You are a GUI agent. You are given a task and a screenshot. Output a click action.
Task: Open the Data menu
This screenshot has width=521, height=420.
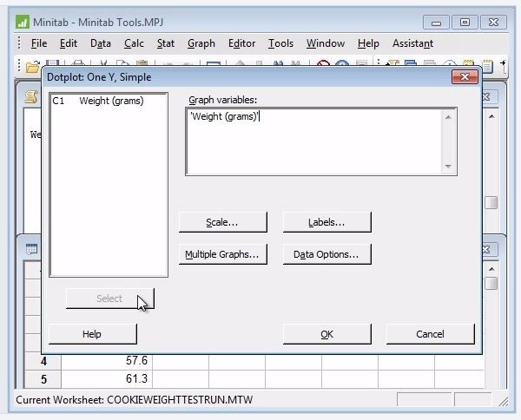101,43
